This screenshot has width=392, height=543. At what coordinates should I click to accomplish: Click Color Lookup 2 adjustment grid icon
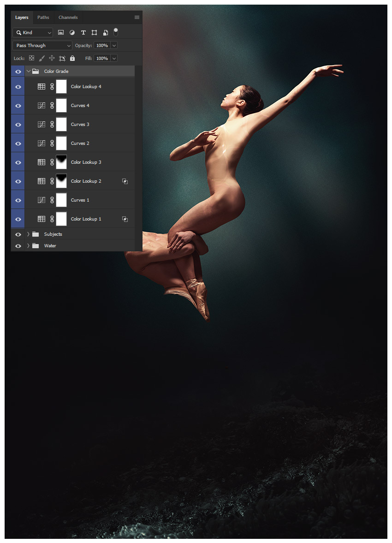[42, 181]
